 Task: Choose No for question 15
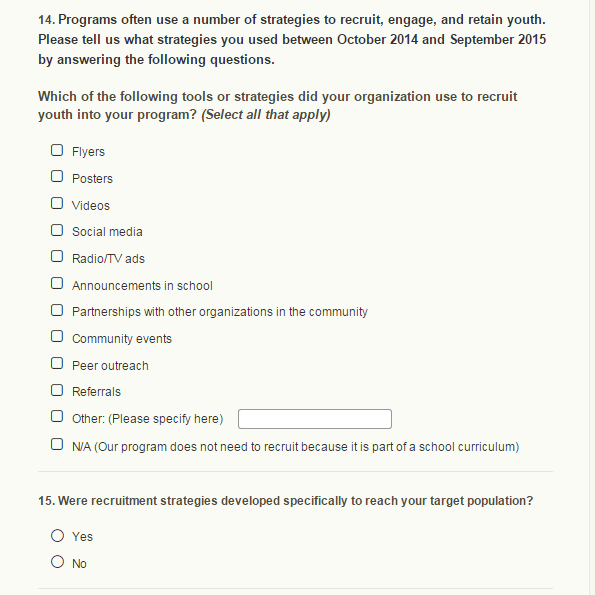point(57,562)
